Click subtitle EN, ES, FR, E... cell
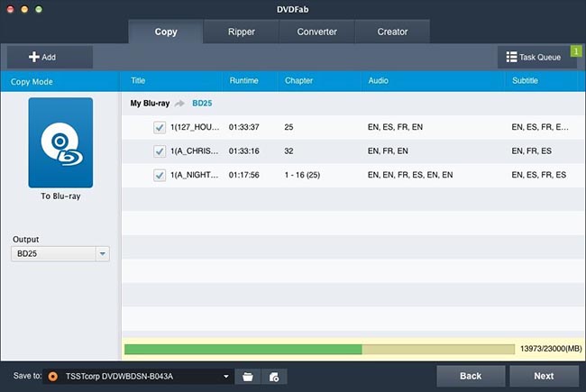The image size is (586, 392). coord(540,127)
